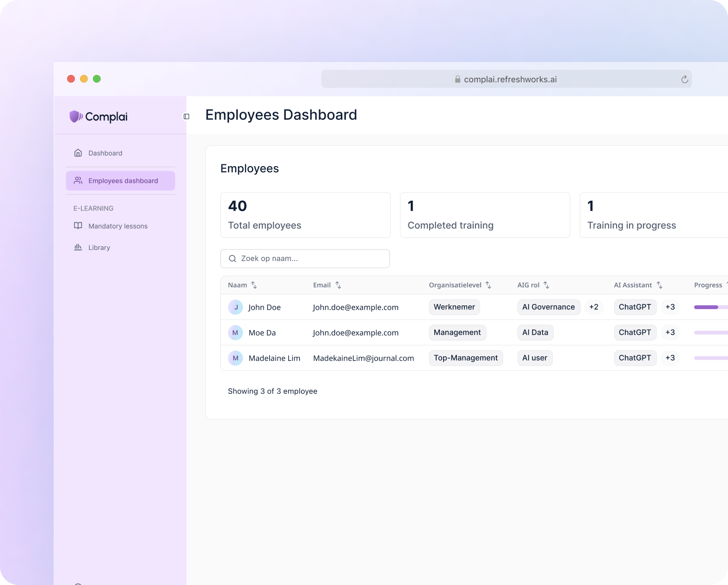Click the E-LEARNING section label
Image resolution: width=728 pixels, height=585 pixels.
(x=93, y=208)
